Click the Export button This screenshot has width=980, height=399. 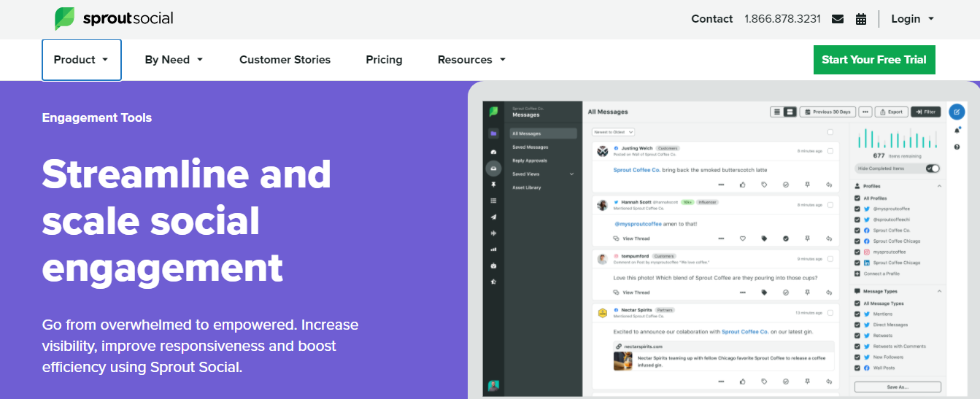892,112
